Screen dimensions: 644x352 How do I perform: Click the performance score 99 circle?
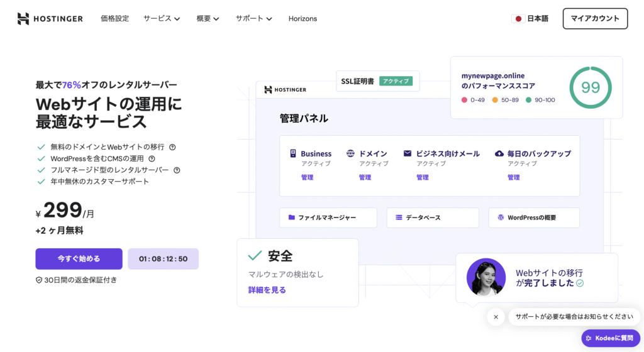coord(590,87)
